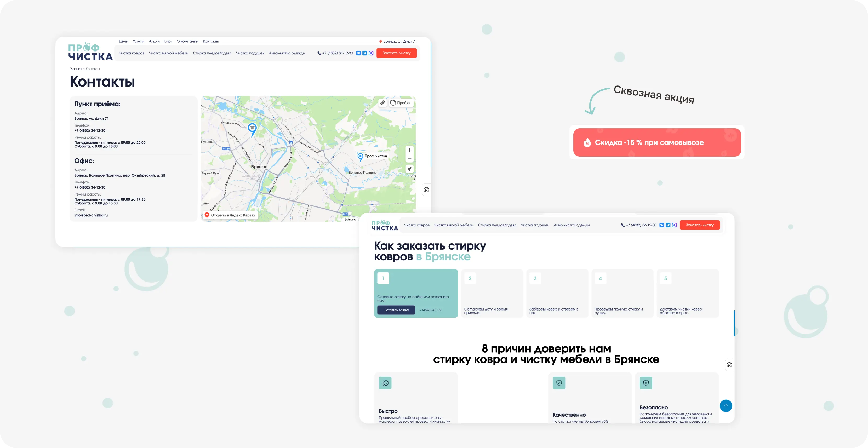
Task: Click the Скидка -15 % при самовывозе banner
Action: [657, 142]
